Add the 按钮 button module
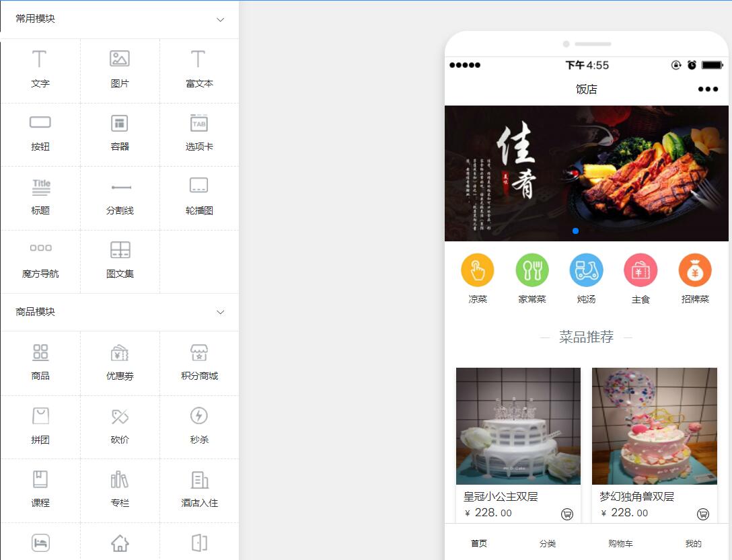This screenshot has width=732, height=560. click(x=40, y=134)
